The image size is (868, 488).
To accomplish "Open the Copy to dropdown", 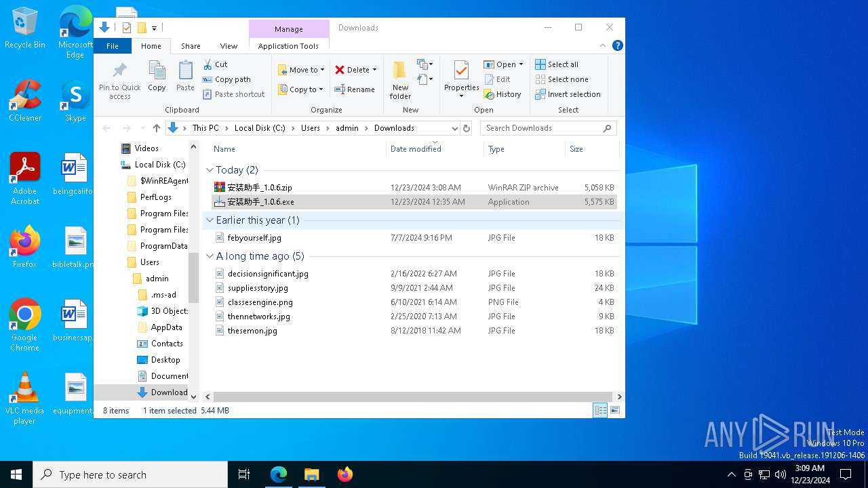I will (300, 89).
